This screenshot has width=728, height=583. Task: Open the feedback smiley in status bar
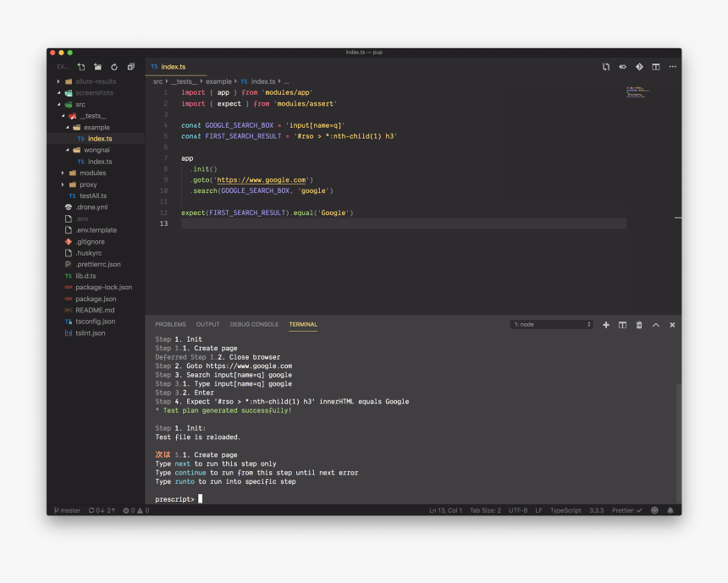[654, 510]
